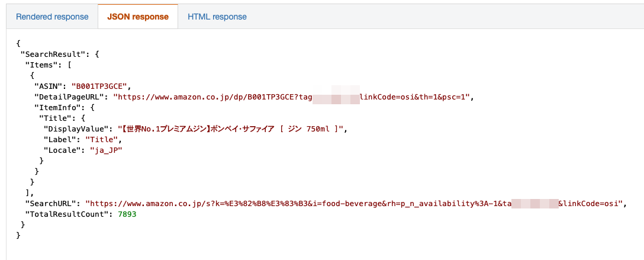Viewport: 644px width, 260px height.
Task: Click the "DetailPageURL" key
Action: pyautogui.click(x=71, y=97)
